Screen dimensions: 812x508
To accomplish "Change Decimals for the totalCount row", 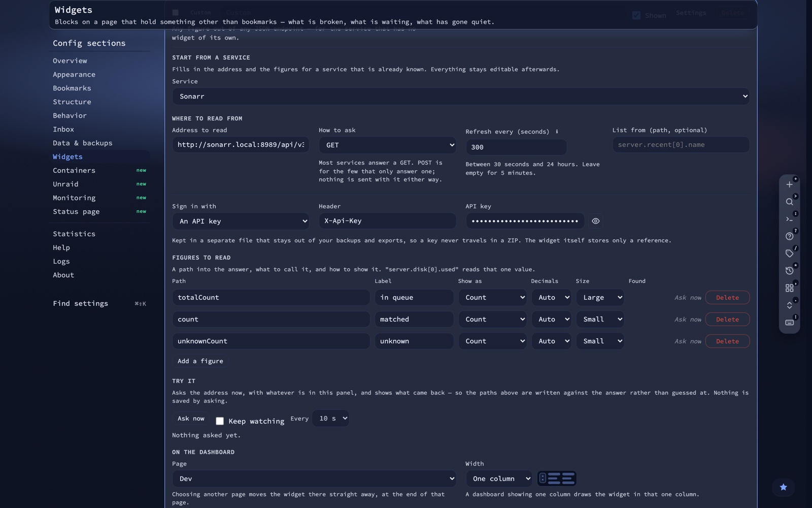I will [551, 298].
